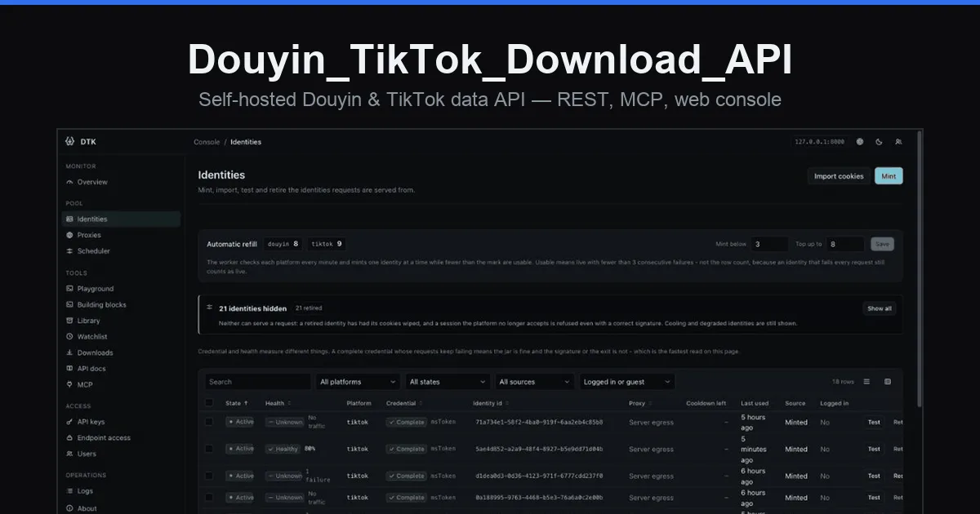The height and width of the screenshot is (514, 980).
Task: Open the Logged in or guest dropdown
Action: (x=628, y=382)
